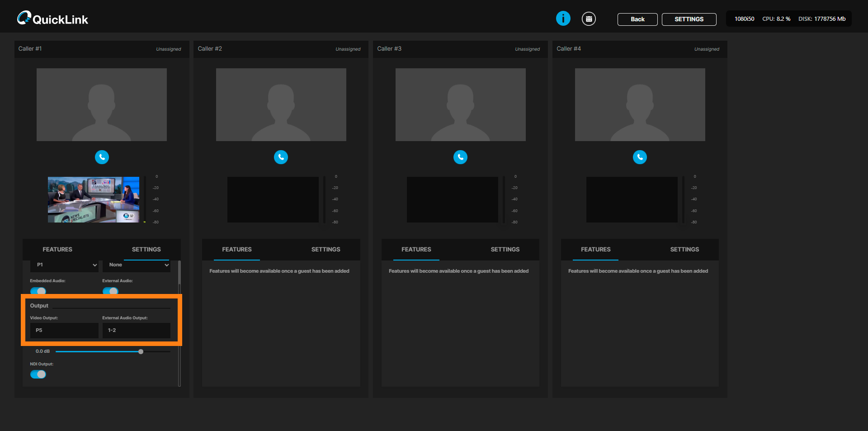Click Caller #2 phone call icon
This screenshot has width=868, height=431.
281,157
